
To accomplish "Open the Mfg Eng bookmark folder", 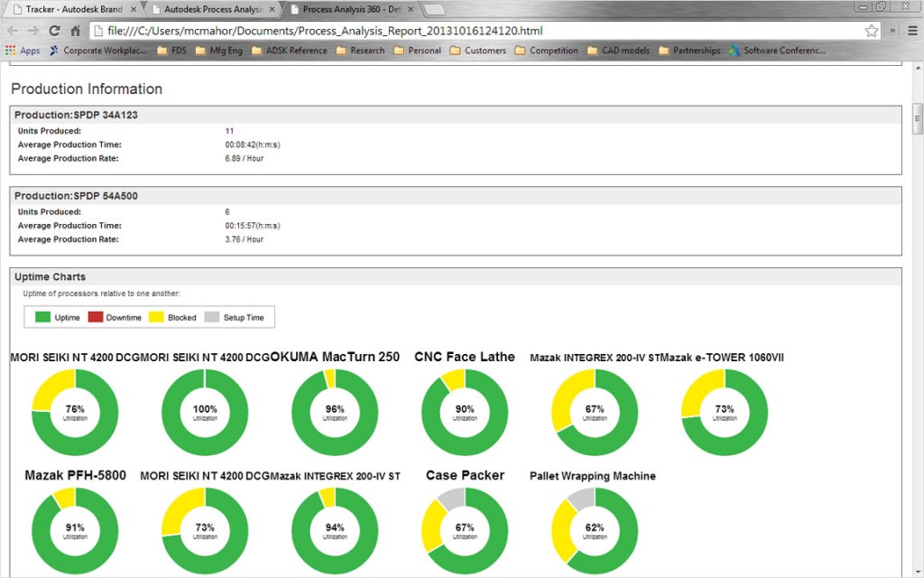I will click(x=218, y=51).
